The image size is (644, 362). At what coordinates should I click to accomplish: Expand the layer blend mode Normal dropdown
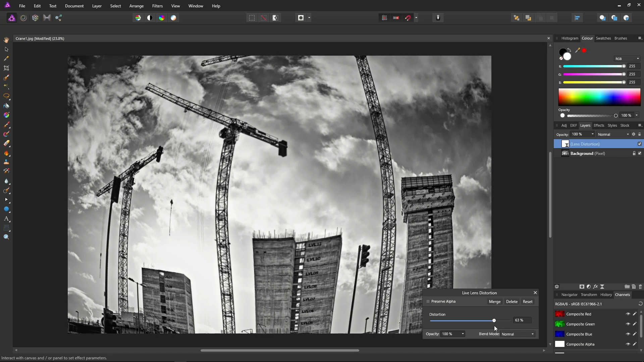(x=613, y=134)
